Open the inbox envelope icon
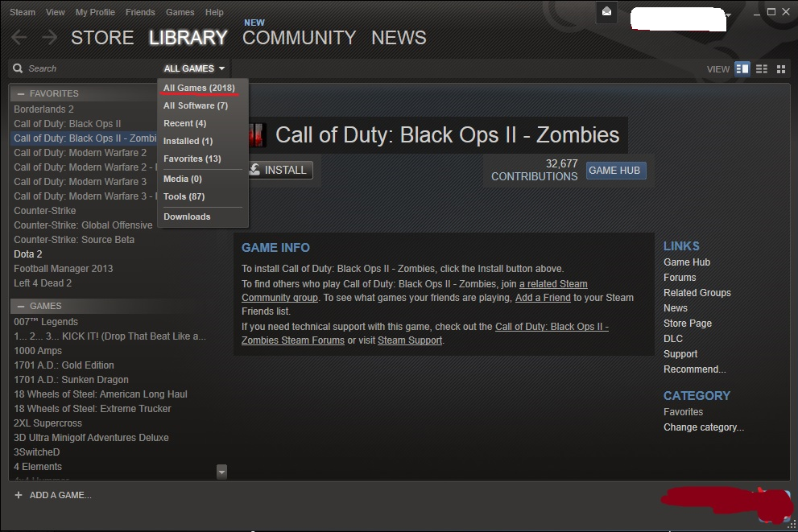Screen dimensions: 798x532 [x=606, y=12]
